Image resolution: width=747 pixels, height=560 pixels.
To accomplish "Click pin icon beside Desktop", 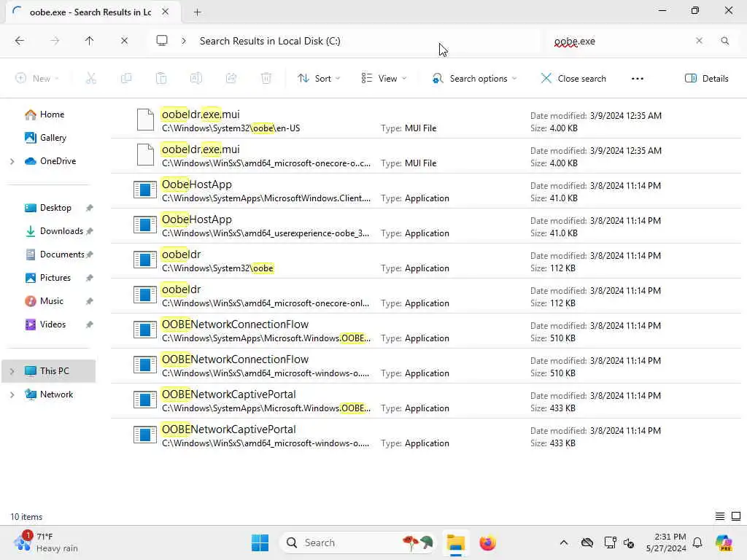I will point(89,208).
